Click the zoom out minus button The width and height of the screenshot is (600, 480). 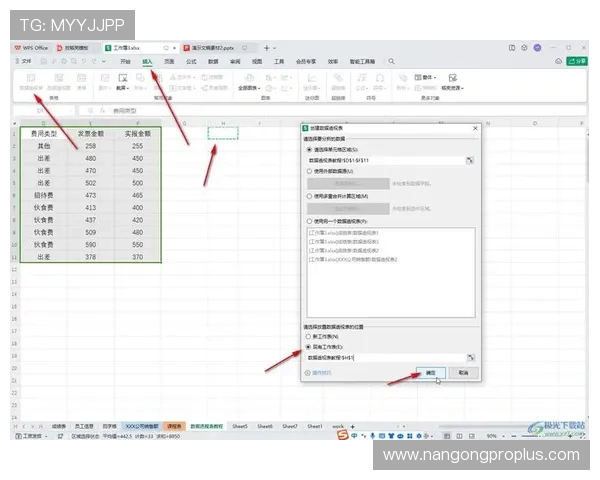click(x=514, y=436)
